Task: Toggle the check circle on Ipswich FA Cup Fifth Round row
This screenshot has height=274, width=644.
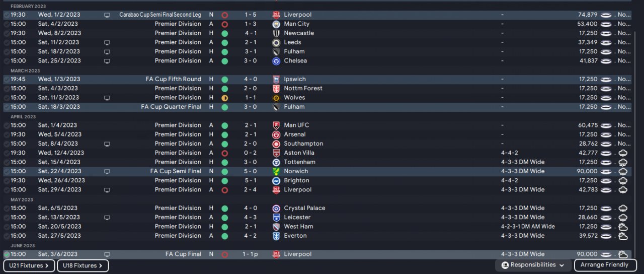Action: (x=7, y=80)
